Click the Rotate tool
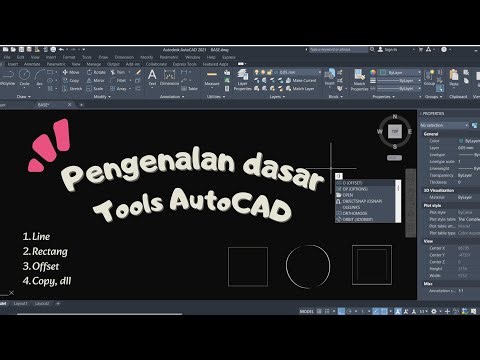The width and height of the screenshot is (480, 360). [96, 72]
